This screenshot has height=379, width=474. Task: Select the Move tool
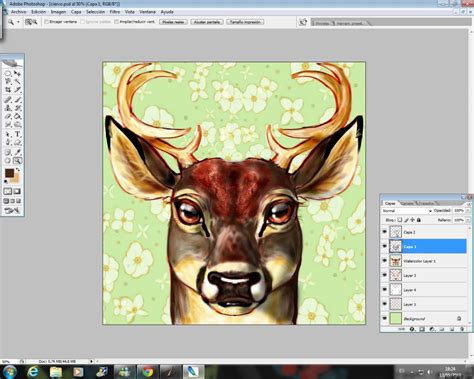click(x=17, y=73)
